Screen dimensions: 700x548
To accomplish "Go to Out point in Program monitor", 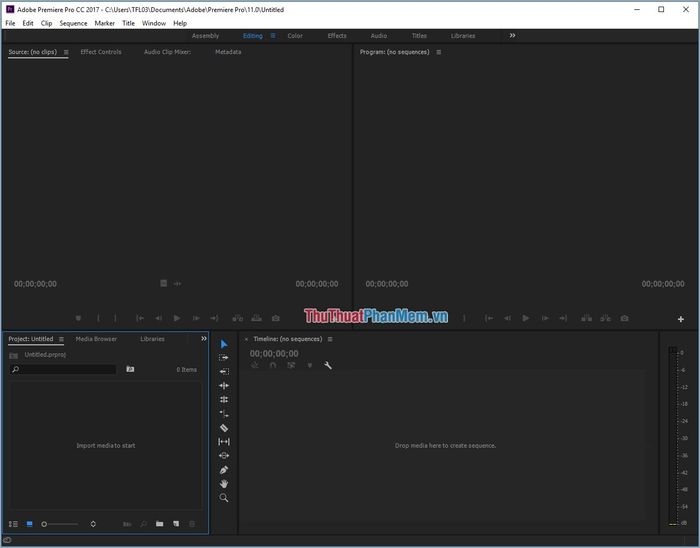I will (x=563, y=318).
